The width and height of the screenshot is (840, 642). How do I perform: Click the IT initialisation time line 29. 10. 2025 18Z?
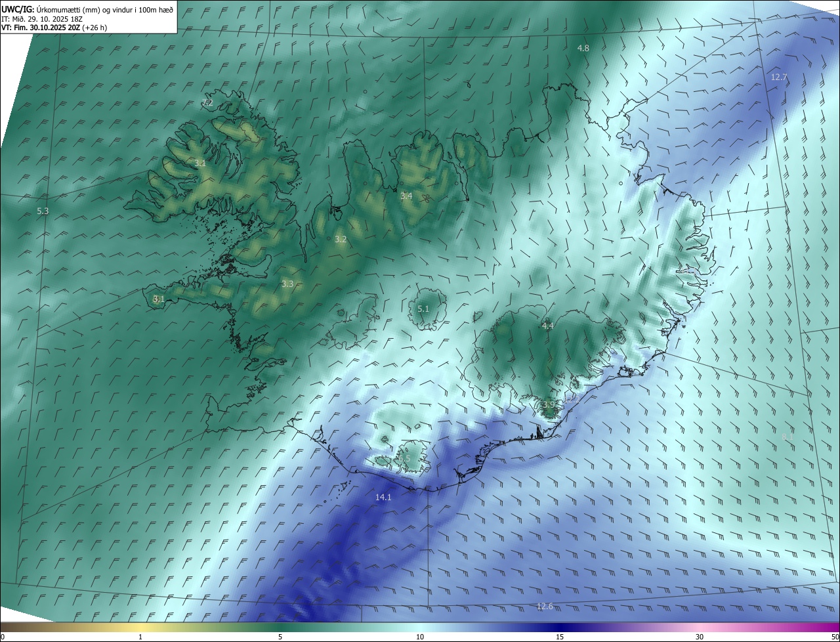[x=41, y=19]
